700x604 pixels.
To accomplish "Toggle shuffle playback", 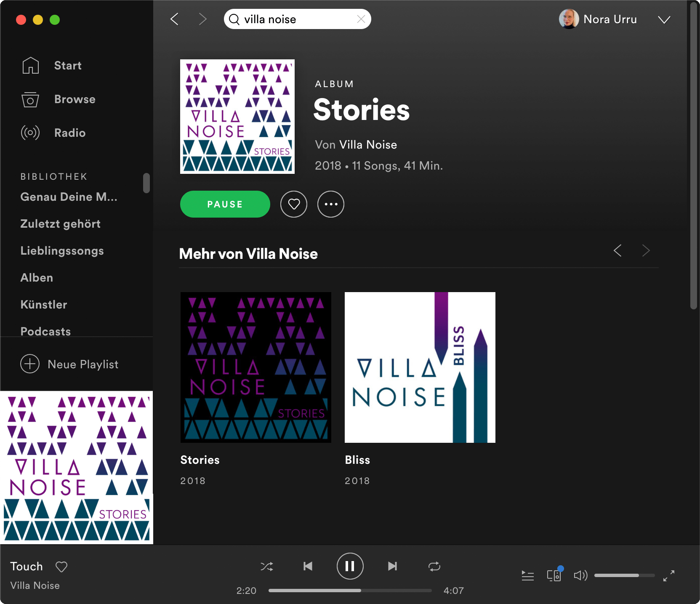I will (x=267, y=566).
